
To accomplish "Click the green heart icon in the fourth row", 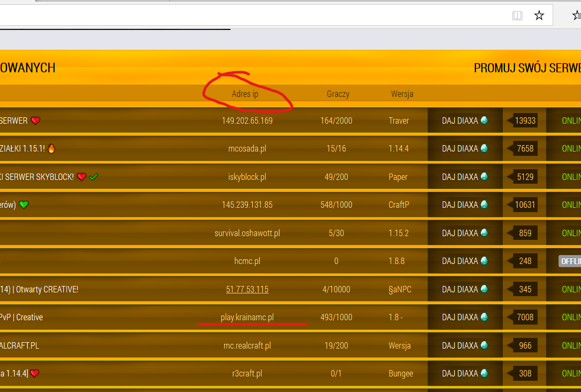I will coord(24,205).
